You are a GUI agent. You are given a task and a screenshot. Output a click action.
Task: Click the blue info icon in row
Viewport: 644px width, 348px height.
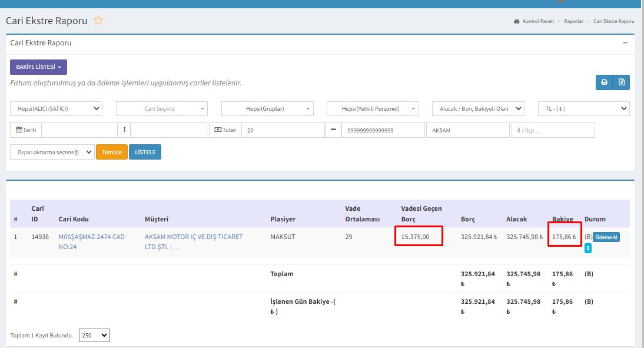click(x=588, y=249)
